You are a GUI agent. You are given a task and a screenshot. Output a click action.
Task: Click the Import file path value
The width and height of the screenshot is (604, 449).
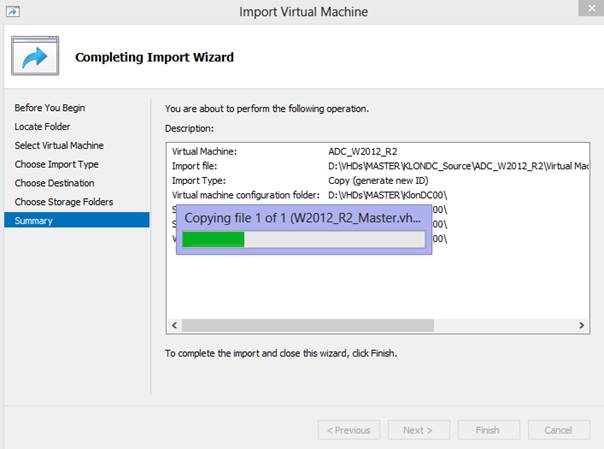[x=458, y=166]
